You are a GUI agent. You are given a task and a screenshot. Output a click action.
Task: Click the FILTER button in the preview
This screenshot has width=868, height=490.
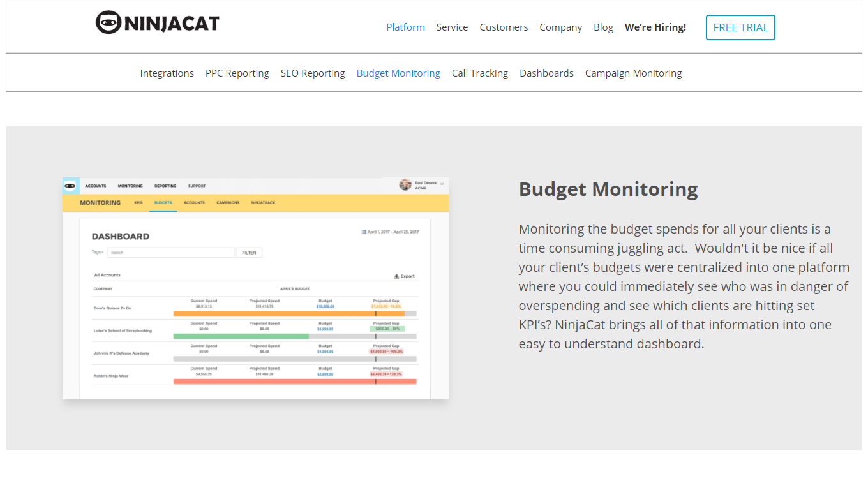(x=249, y=253)
